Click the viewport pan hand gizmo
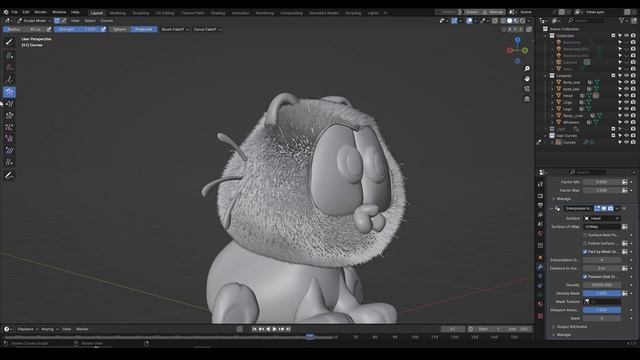 click(x=527, y=78)
